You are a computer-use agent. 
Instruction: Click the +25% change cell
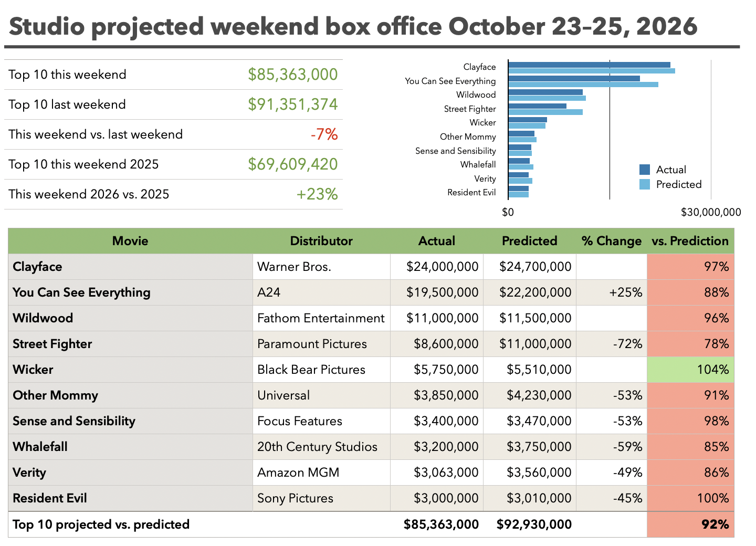click(x=612, y=292)
